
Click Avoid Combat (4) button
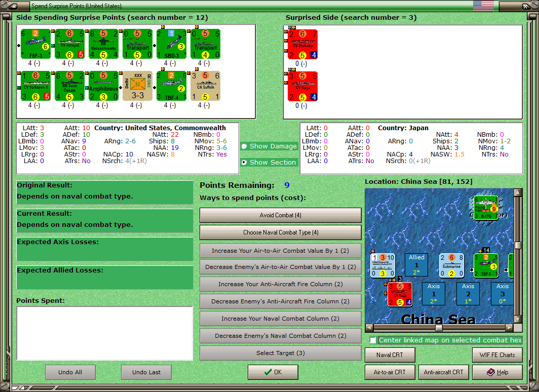[x=281, y=215]
